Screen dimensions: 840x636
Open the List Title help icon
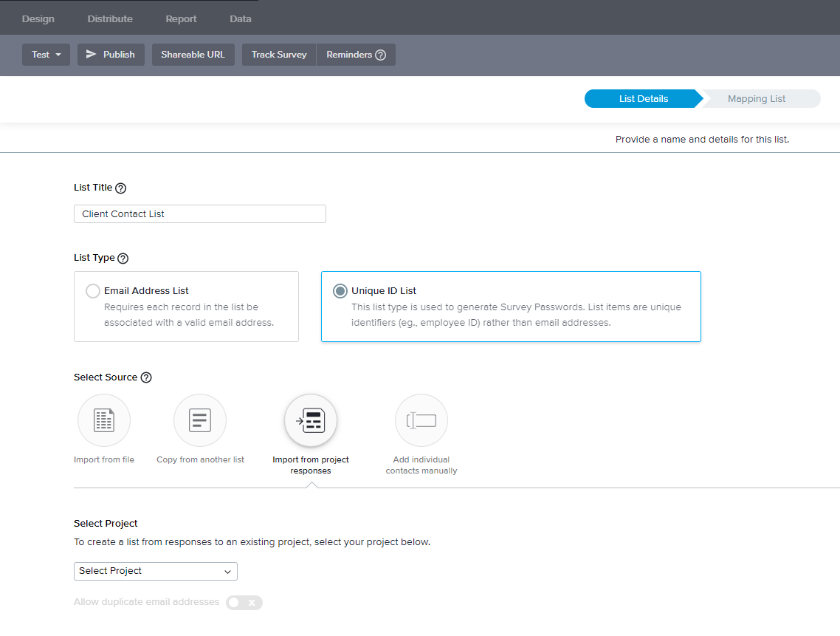pyautogui.click(x=121, y=188)
